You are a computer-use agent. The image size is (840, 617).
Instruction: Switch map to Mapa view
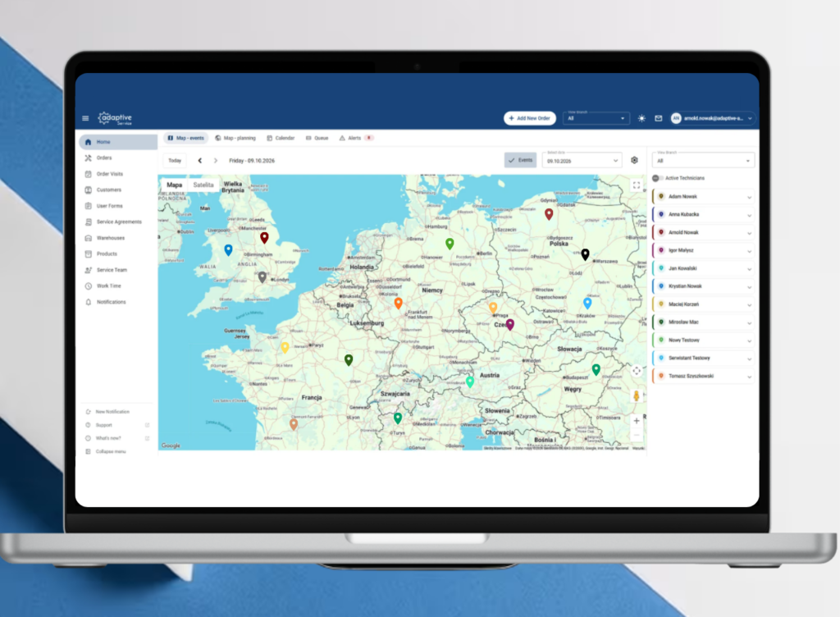(x=174, y=185)
